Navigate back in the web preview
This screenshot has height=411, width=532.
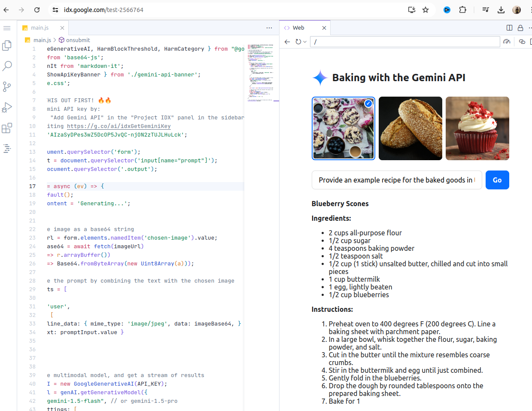coord(287,42)
